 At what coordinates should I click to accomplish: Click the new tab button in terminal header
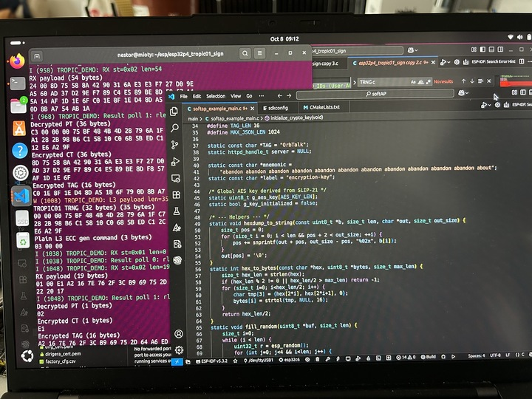tap(37, 55)
